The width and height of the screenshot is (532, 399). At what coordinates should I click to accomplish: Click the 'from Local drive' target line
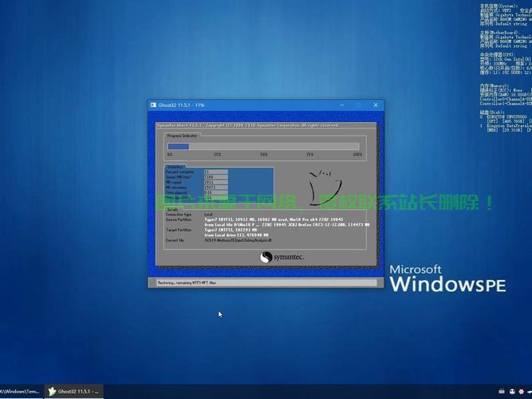(236, 235)
